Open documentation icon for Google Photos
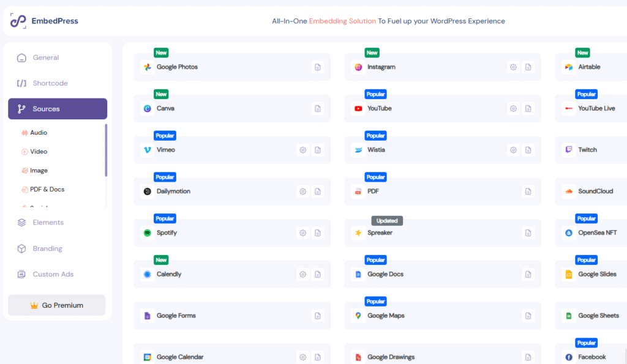This screenshot has height=364, width=627. tap(318, 67)
